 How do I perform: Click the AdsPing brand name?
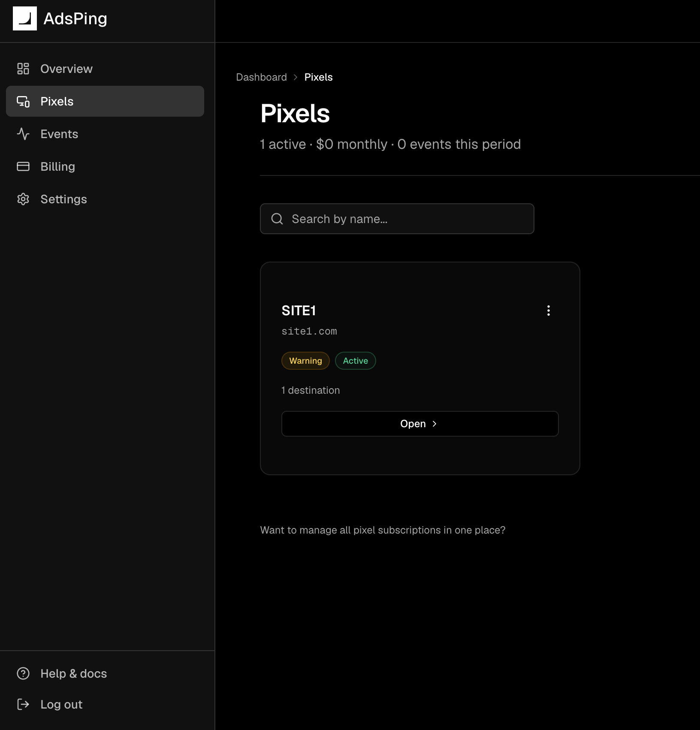[x=75, y=19]
